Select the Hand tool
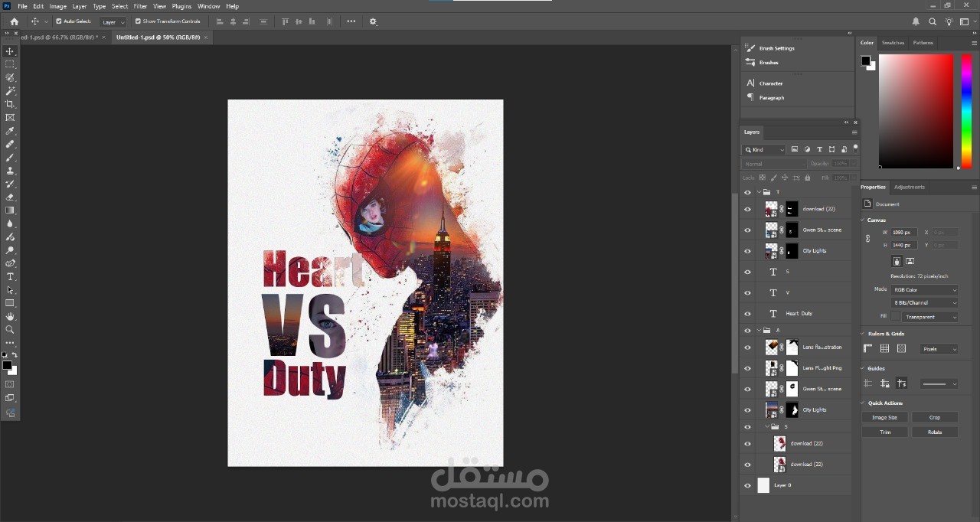The height and width of the screenshot is (522, 980). tap(10, 316)
